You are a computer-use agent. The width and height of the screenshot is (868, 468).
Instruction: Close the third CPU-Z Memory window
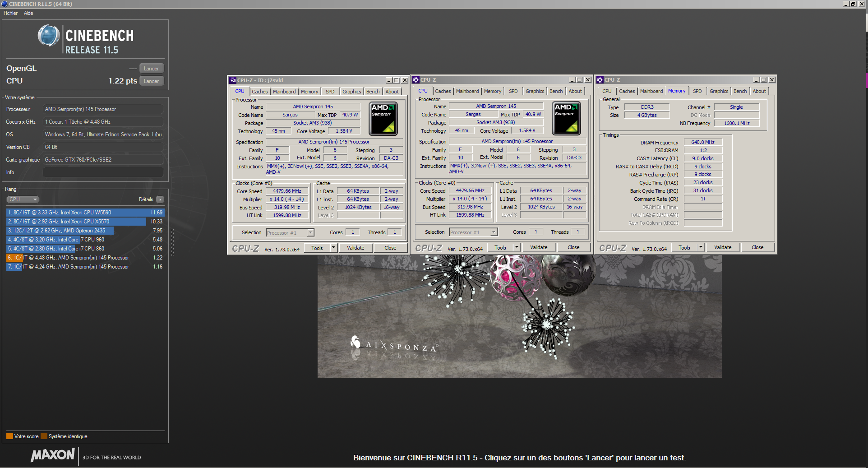pos(772,80)
